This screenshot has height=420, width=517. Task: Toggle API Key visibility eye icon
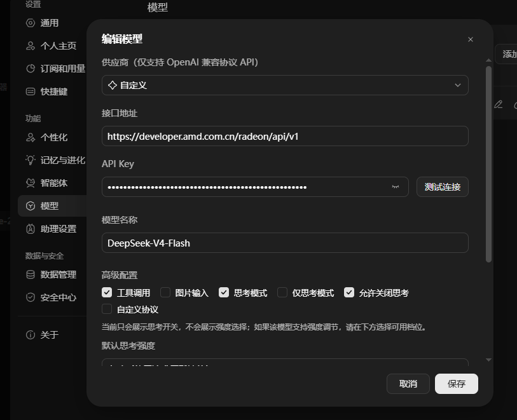click(x=396, y=187)
